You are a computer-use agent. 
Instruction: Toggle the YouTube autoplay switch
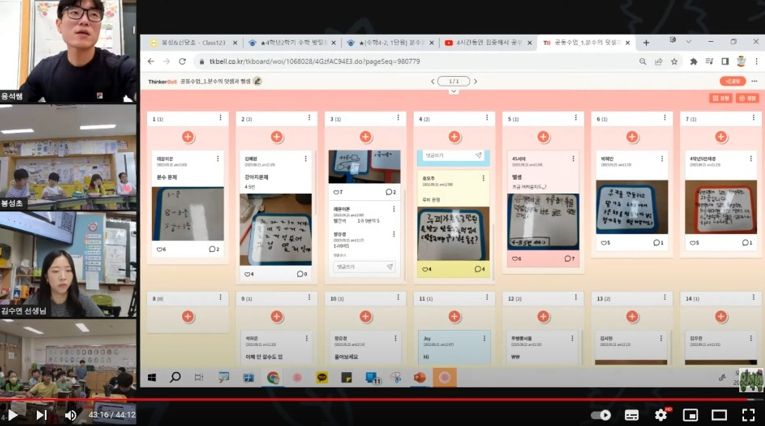point(601,414)
